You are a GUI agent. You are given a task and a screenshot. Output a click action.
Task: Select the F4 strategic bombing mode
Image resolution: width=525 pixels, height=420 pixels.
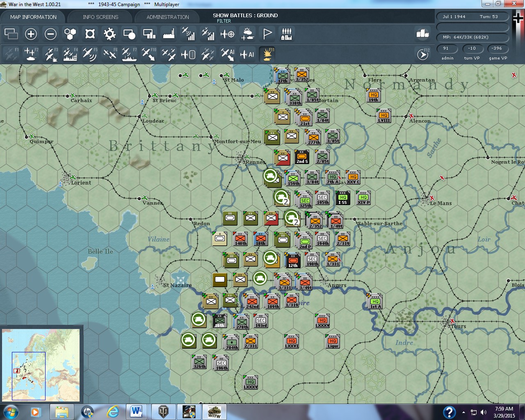click(70, 54)
